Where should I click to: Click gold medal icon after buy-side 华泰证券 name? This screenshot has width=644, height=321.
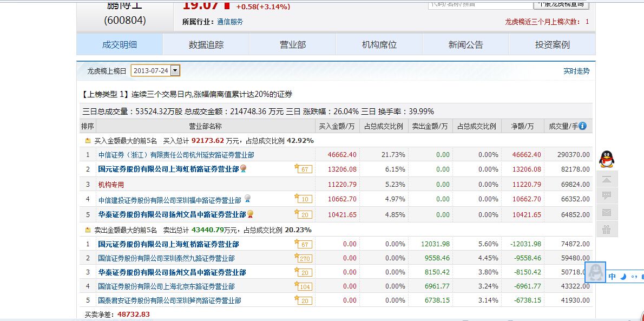pos(250,214)
